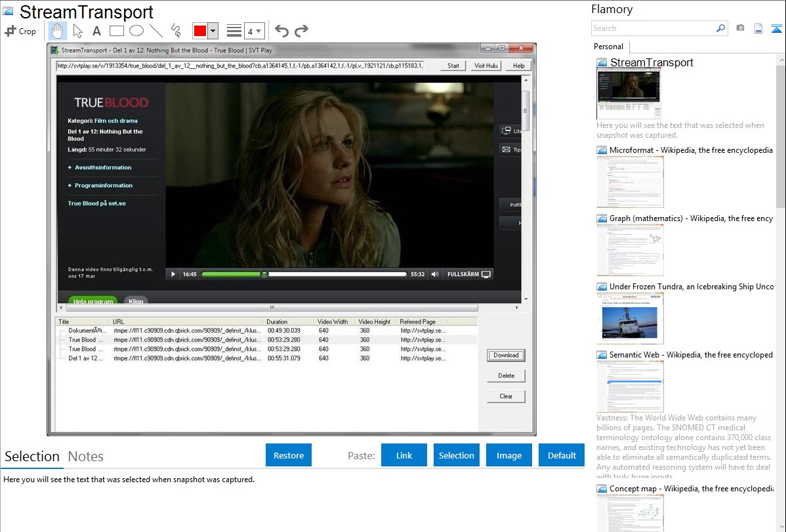786x532 pixels.
Task: Open the Semantic Web snapshot thumbnail
Action: (630, 386)
